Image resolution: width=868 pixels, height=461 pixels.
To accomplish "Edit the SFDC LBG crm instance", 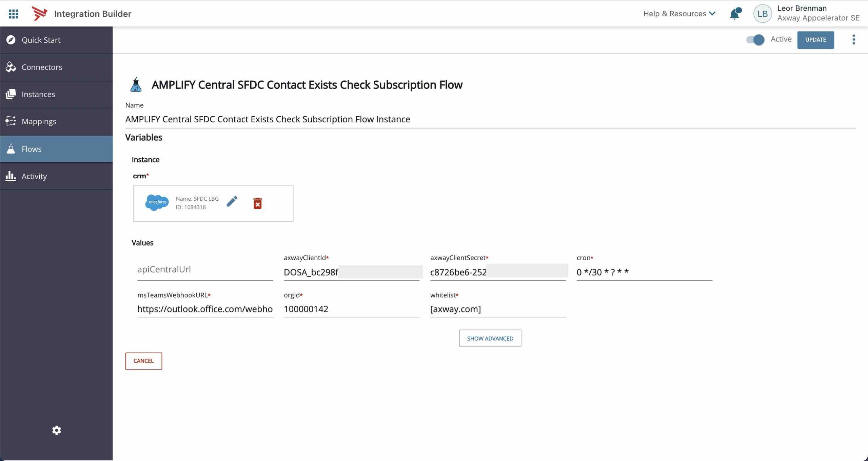I will [232, 201].
